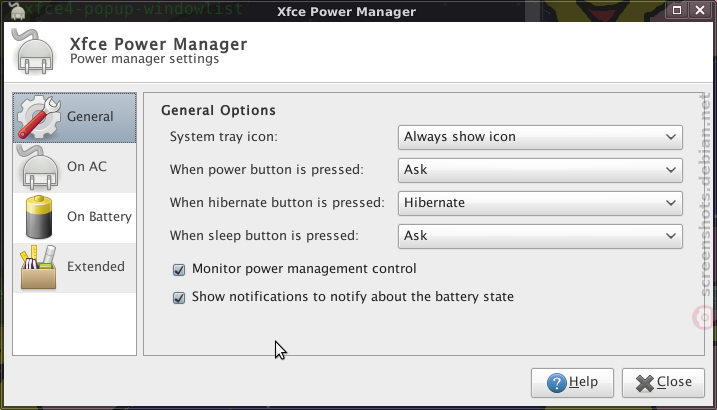Change the hibernate button action dropdown
Image resolution: width=717 pixels, height=410 pixels.
pos(540,203)
